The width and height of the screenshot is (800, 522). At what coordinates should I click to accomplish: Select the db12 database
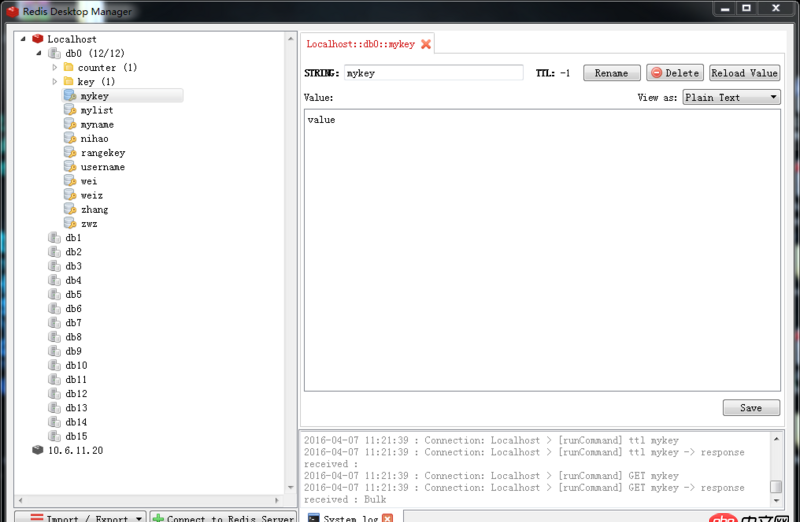pos(76,394)
